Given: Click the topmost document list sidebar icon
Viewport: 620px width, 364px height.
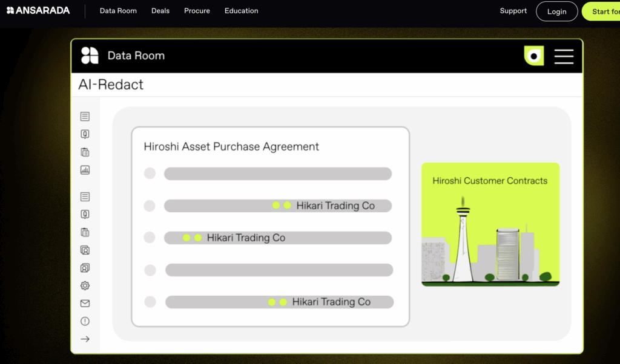Looking at the screenshot, I should point(85,117).
